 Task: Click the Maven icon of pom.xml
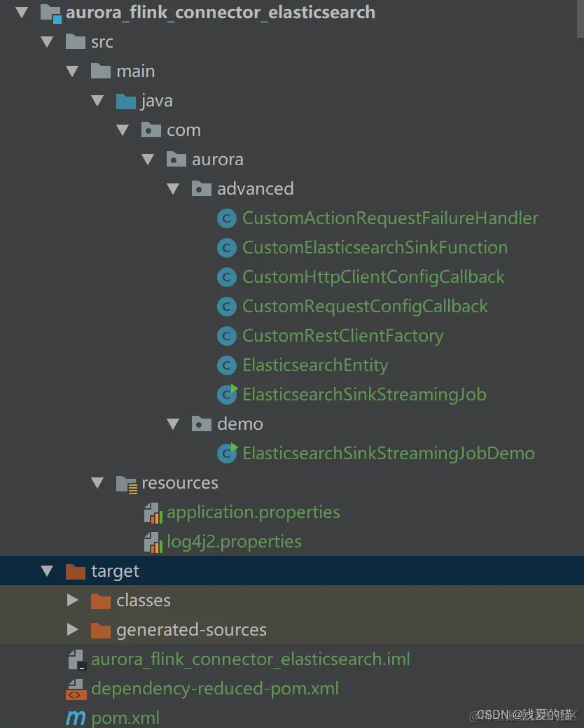[x=75, y=718]
